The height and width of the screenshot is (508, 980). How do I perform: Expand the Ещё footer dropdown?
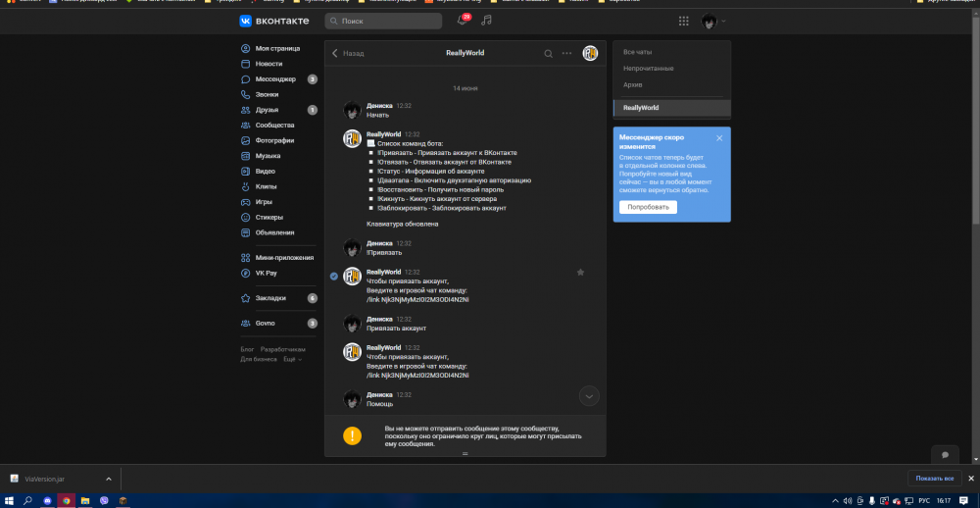292,360
